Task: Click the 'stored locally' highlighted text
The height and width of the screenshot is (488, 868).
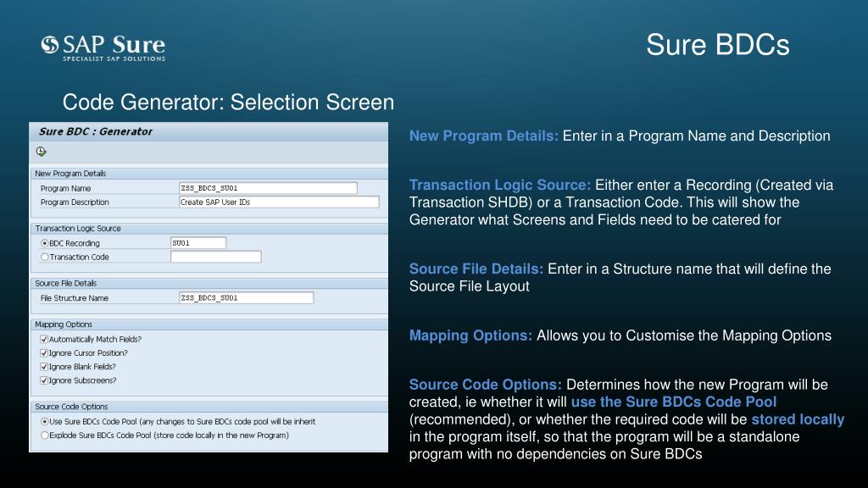Action: coord(798,419)
